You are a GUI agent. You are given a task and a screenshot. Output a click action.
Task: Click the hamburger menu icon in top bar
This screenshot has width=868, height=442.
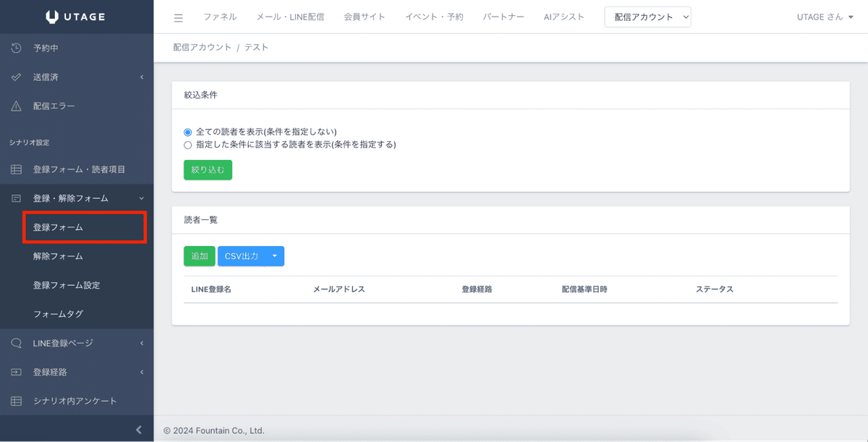178,17
